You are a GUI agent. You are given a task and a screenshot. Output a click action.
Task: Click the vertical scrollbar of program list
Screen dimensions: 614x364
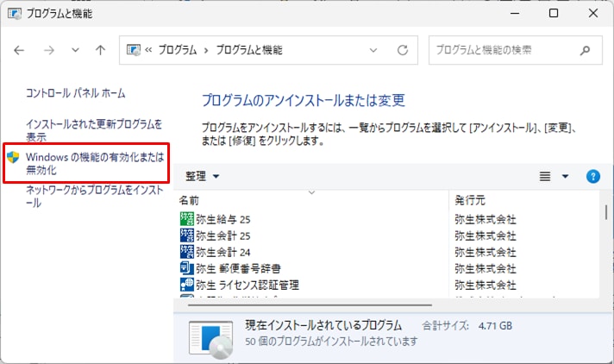click(605, 212)
